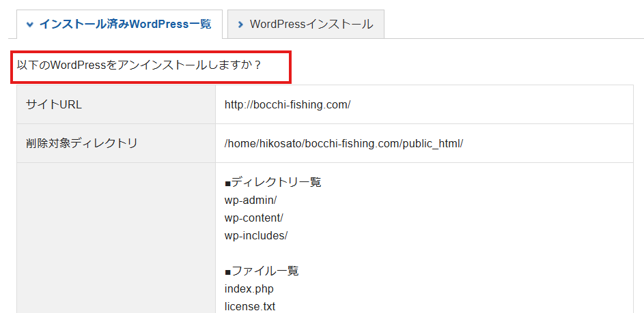Click the empty gray cell beside the directory list
This screenshot has width=644, height=313.
point(115,237)
